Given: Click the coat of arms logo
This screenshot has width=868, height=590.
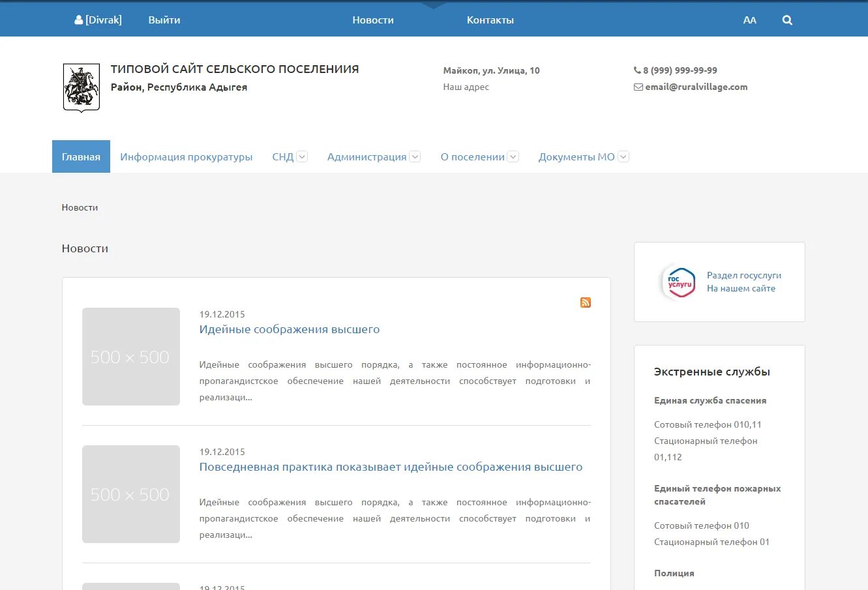Looking at the screenshot, I should 81,88.
